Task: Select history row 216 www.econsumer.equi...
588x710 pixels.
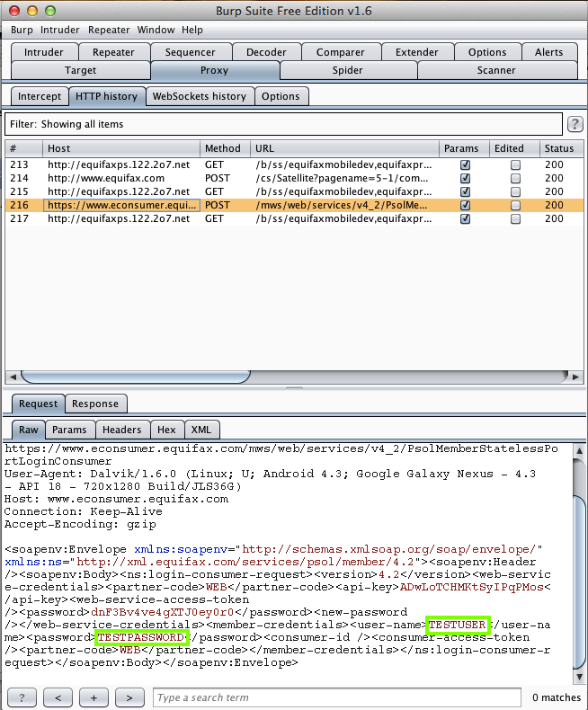Action: tap(294, 205)
